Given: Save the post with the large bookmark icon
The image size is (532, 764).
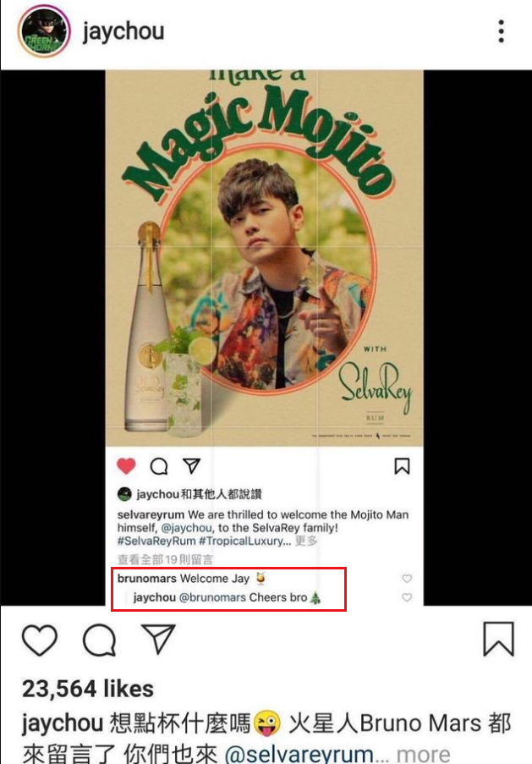Looking at the screenshot, I should click(498, 639).
